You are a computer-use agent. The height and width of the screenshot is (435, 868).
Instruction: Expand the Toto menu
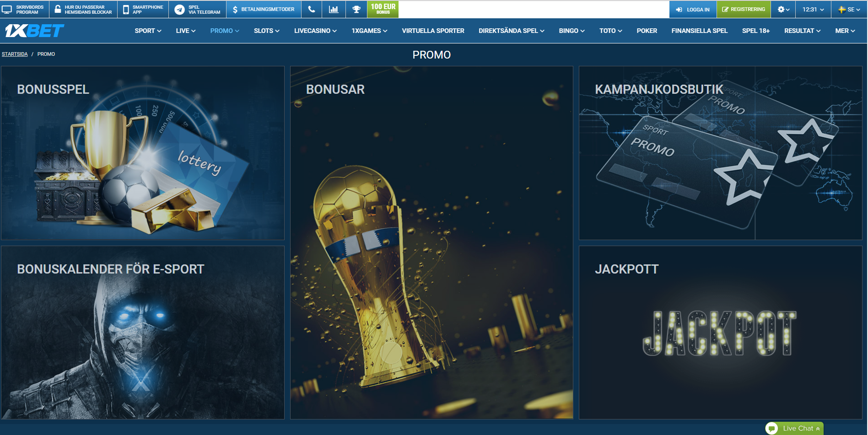tap(611, 31)
